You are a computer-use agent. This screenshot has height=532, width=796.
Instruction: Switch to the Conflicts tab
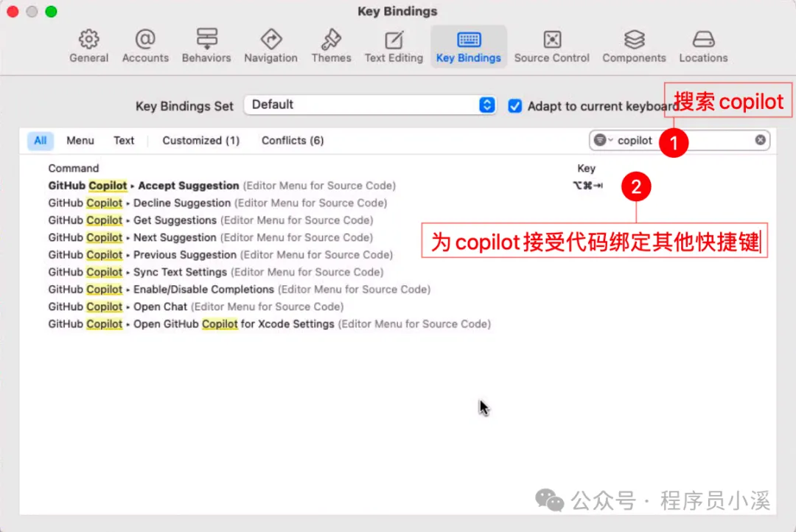(x=292, y=140)
